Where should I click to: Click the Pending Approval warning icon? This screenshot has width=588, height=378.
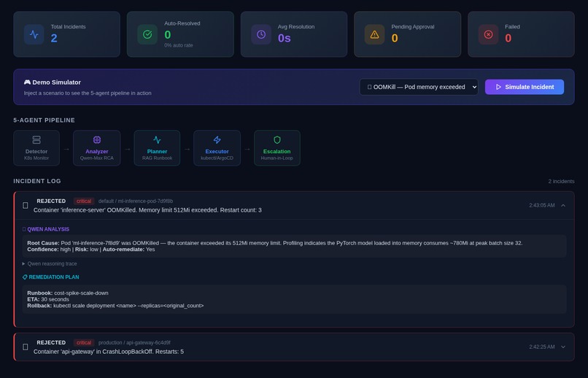pyautogui.click(x=375, y=34)
